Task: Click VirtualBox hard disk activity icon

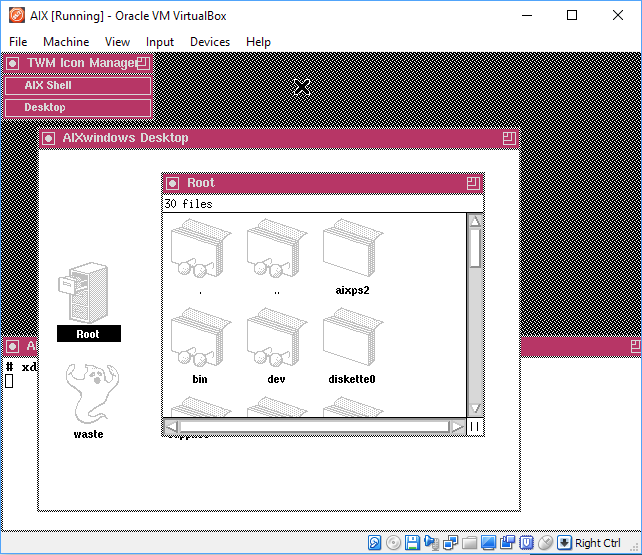Action: [374, 543]
